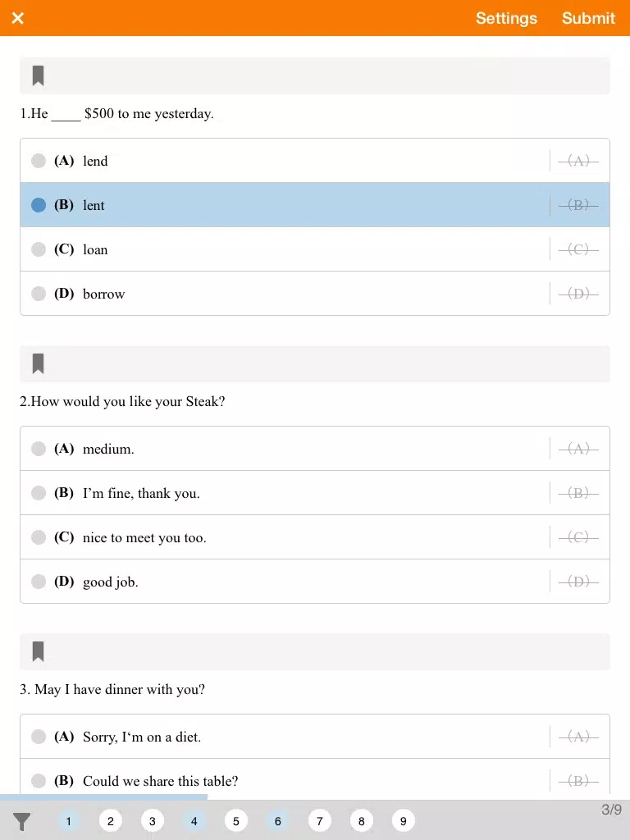This screenshot has height=840, width=630.
Task: Select answer (A) Sorry, I'm on a diet
Action: [285, 737]
